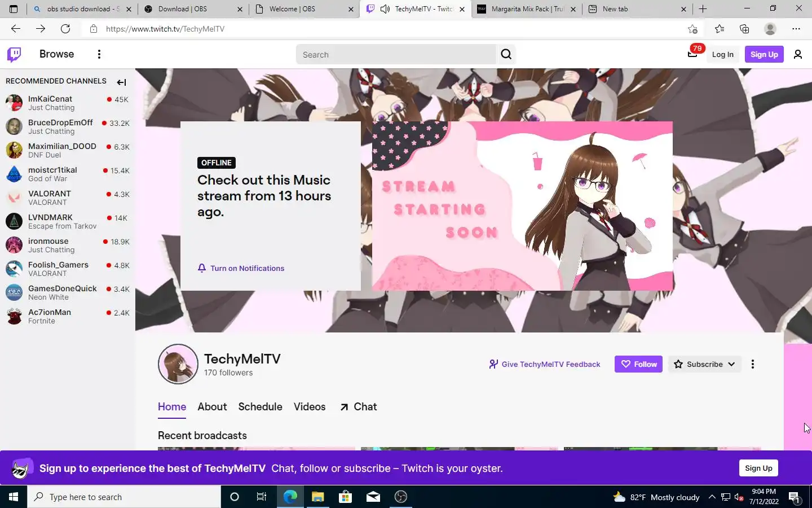Click GamesDoneQuick channel avatar
812x508 pixels.
[14, 292]
